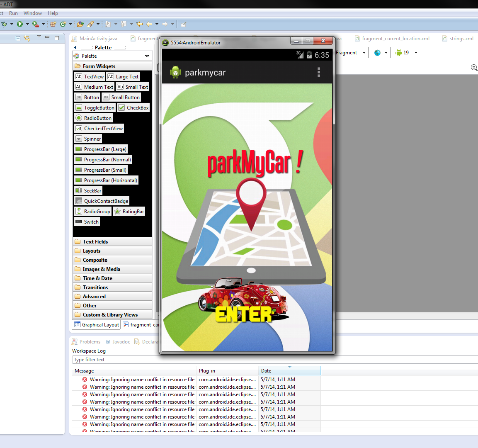The image size is (478, 448).
Task: Open the External Tools dropdown arrow
Action: (43, 24)
